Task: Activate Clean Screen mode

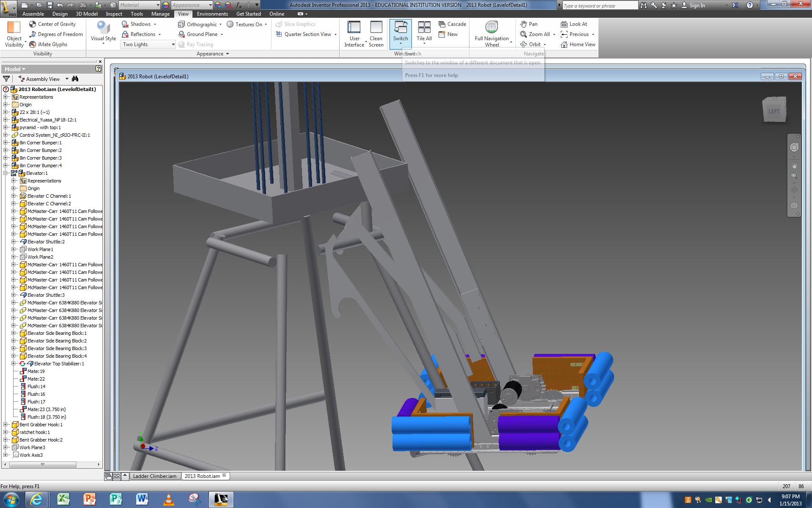Action: point(376,34)
